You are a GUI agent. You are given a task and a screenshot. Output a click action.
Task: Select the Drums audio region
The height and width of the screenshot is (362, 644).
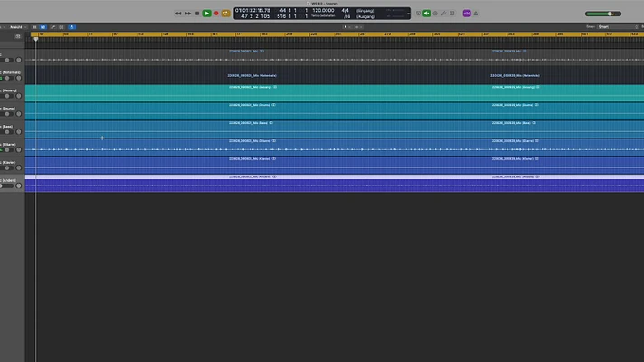(335, 111)
